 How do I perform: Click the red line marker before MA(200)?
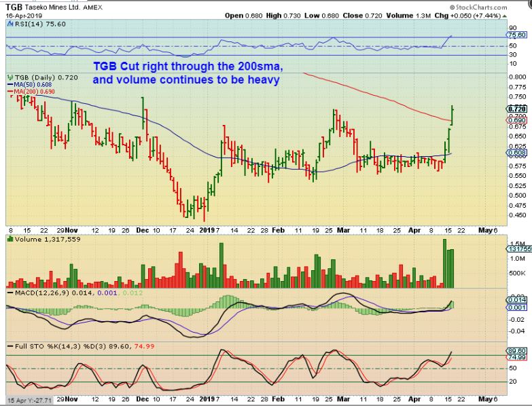click(10, 92)
